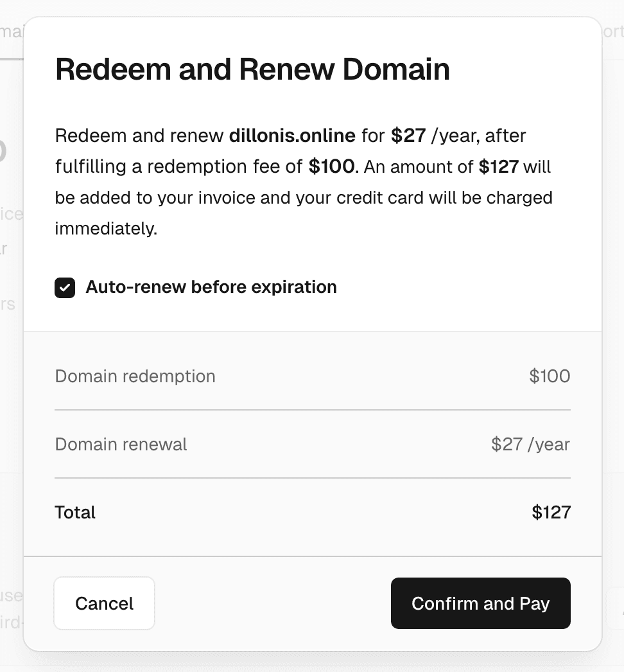This screenshot has width=624, height=672.
Task: Click the divider under Domain redemption
Action: tap(313, 409)
